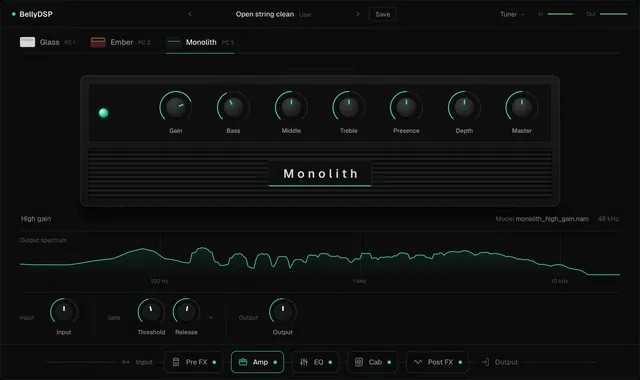Click the gate Release knob
Viewport: 640px width, 380px height.
[x=187, y=312]
